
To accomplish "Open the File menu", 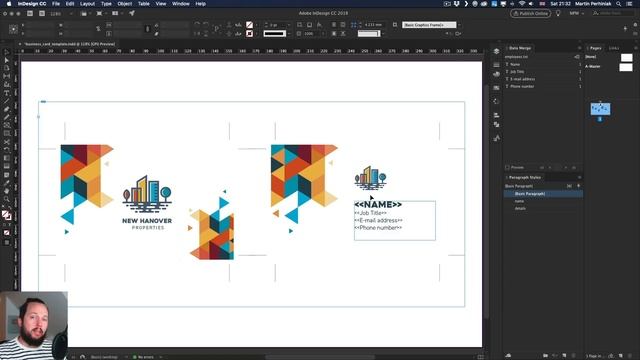I will [56, 4].
